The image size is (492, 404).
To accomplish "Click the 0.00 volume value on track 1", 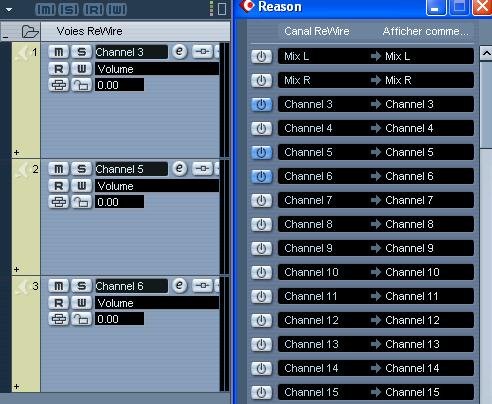I will 119,85.
